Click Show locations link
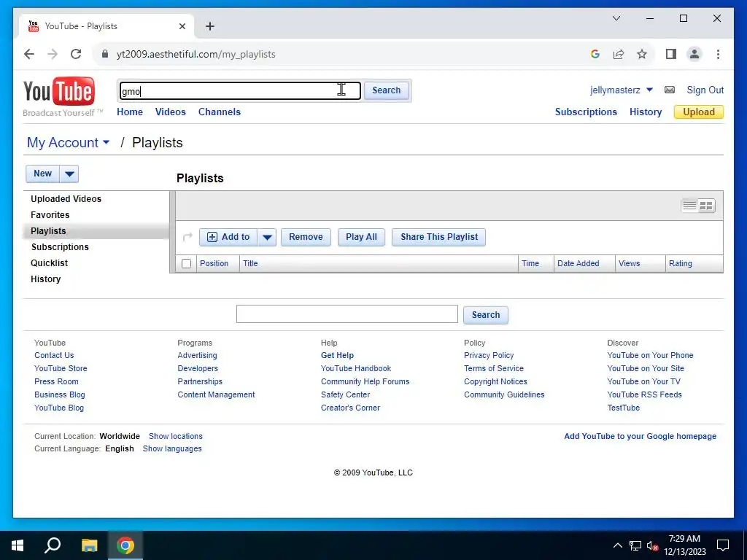747x560 pixels. coord(175,436)
